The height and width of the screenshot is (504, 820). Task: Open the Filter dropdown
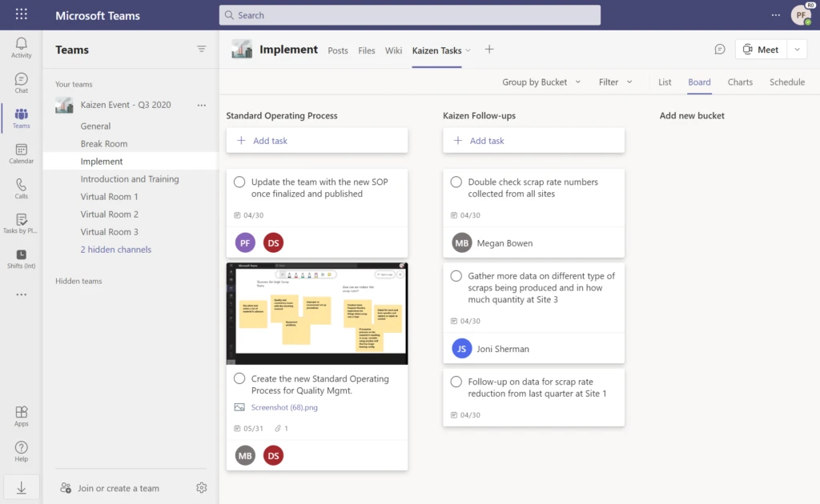pyautogui.click(x=613, y=82)
